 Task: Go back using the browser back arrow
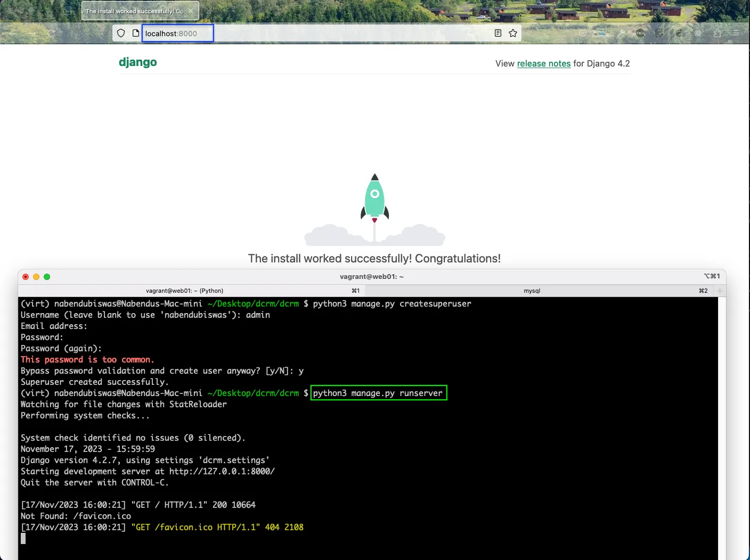point(12,33)
